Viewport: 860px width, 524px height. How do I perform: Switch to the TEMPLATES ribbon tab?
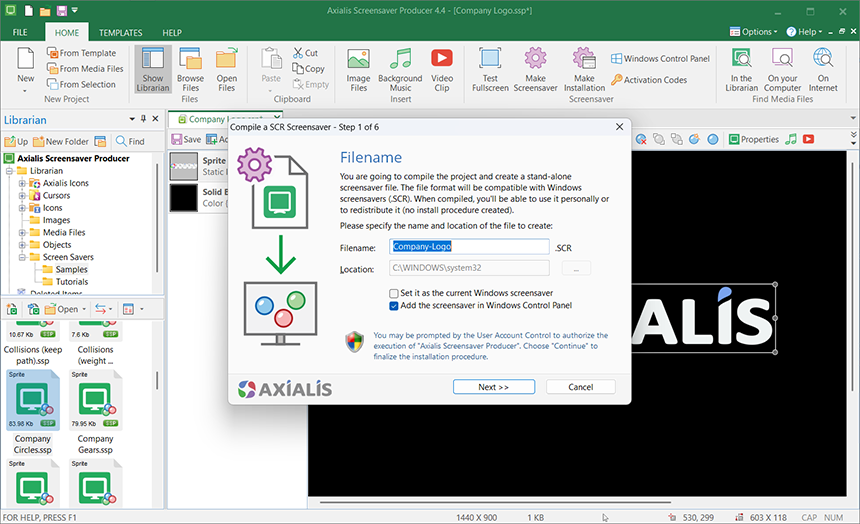pyautogui.click(x=120, y=33)
